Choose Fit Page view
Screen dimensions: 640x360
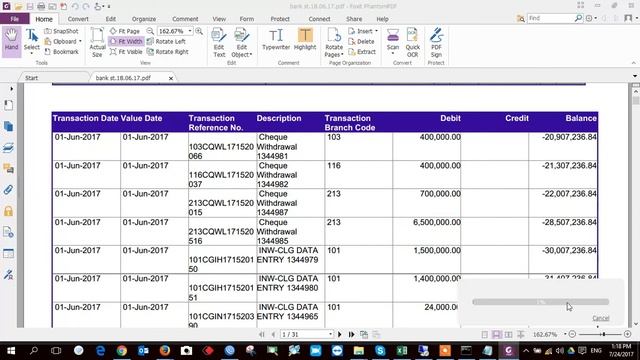pos(125,31)
